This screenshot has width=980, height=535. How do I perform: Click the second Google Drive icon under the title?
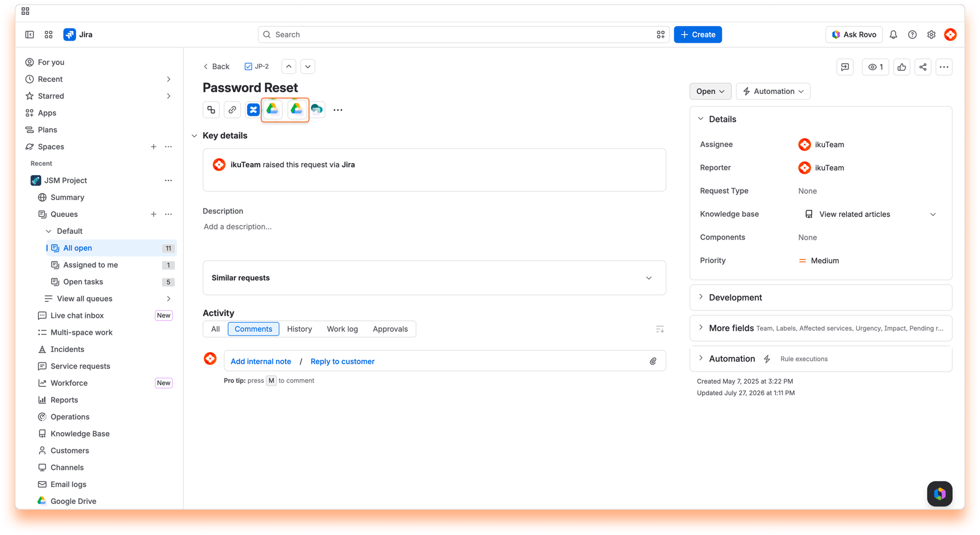(297, 109)
